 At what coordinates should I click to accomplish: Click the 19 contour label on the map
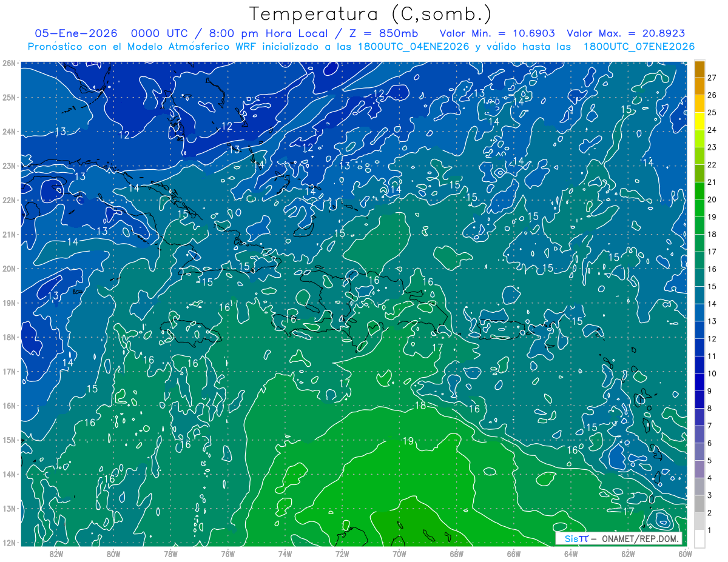coord(408,441)
